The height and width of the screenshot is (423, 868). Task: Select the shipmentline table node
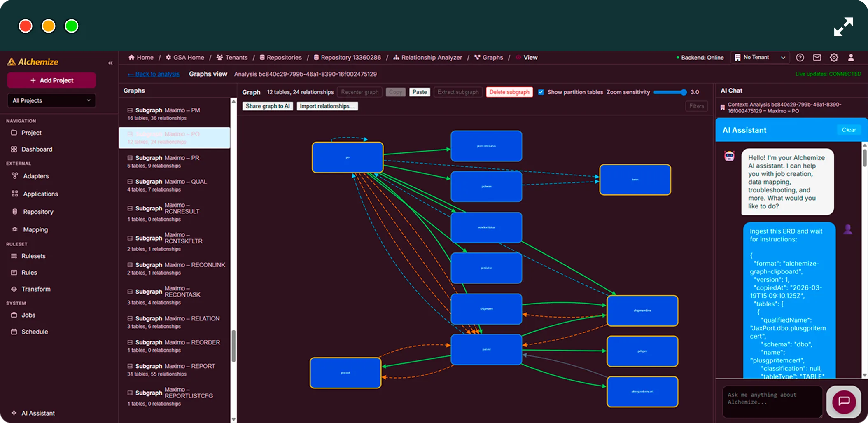[x=642, y=311]
